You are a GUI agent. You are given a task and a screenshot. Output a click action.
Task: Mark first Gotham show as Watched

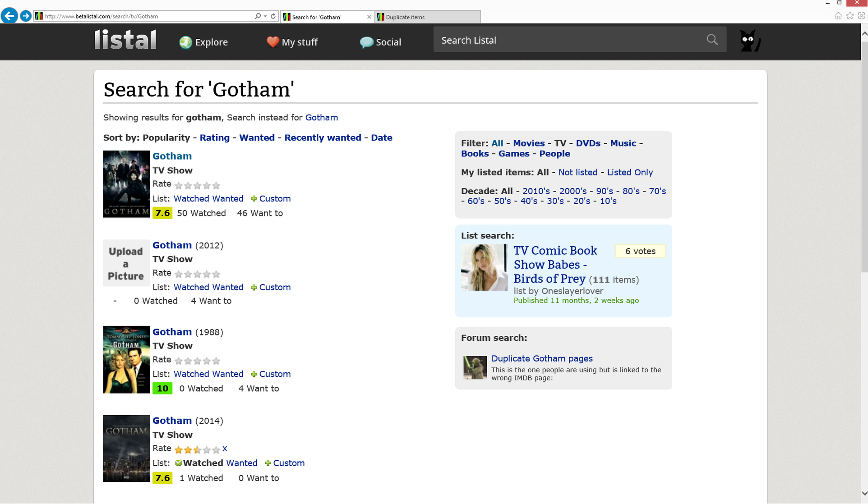point(191,199)
